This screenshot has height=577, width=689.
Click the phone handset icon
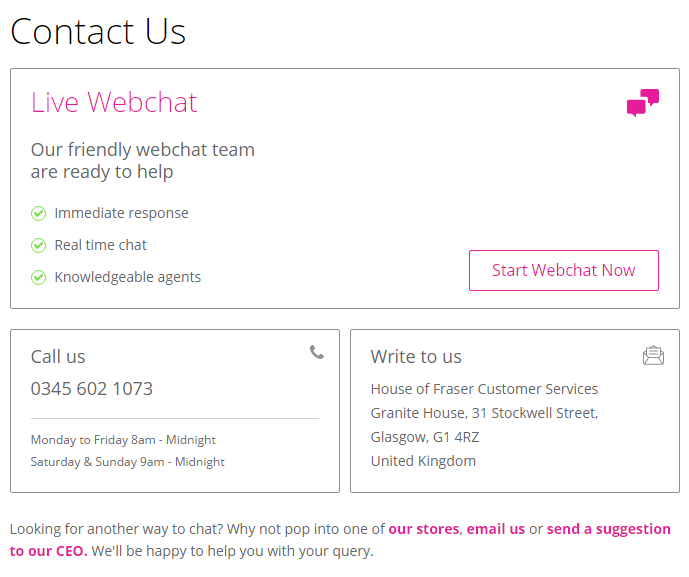317,352
